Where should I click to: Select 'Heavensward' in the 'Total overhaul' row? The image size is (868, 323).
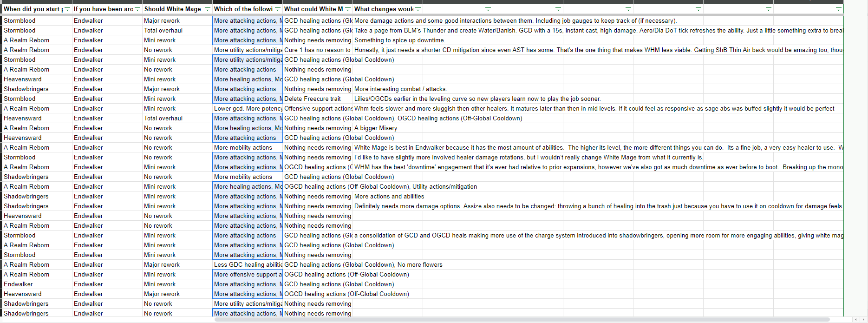pyautogui.click(x=37, y=118)
